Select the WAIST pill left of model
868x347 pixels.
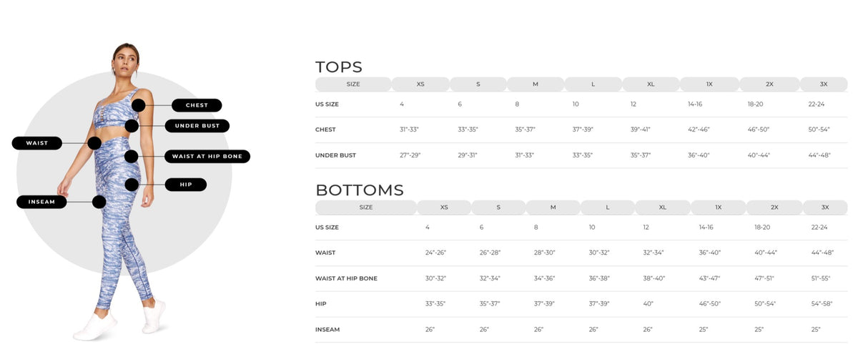coord(37,143)
